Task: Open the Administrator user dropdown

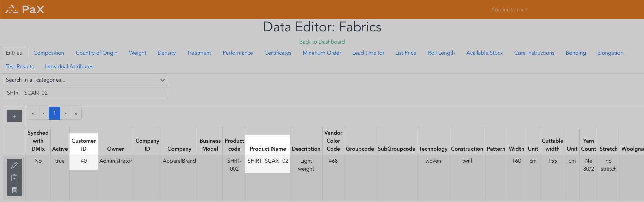Action: tap(509, 10)
